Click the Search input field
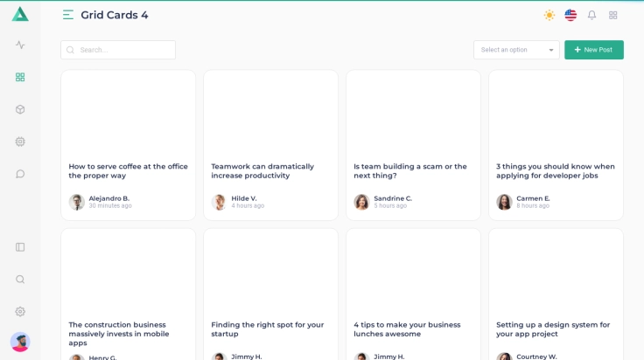The width and height of the screenshot is (644, 360). (x=118, y=50)
